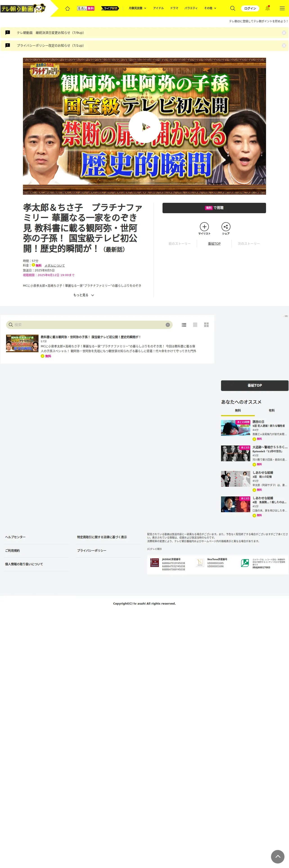Open the 番組TOP link under share
The height and width of the screenshot is (868, 289).
[214, 244]
